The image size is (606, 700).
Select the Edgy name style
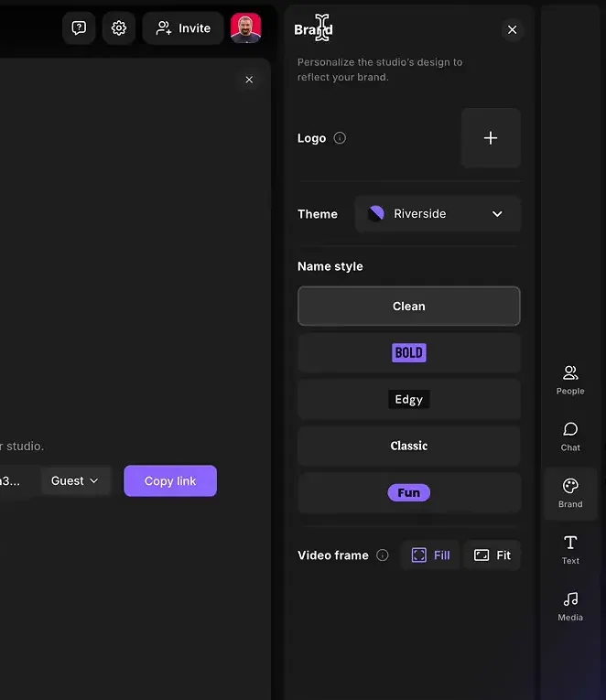pyautogui.click(x=409, y=399)
